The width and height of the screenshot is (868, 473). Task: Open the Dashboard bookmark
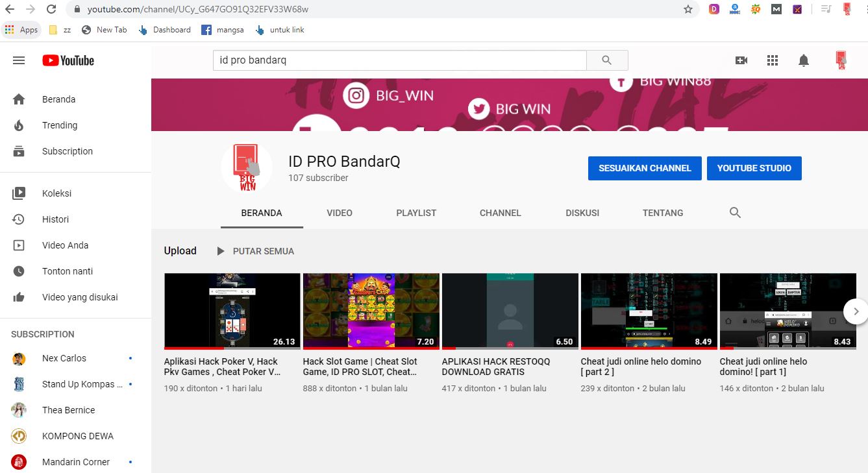pyautogui.click(x=165, y=30)
